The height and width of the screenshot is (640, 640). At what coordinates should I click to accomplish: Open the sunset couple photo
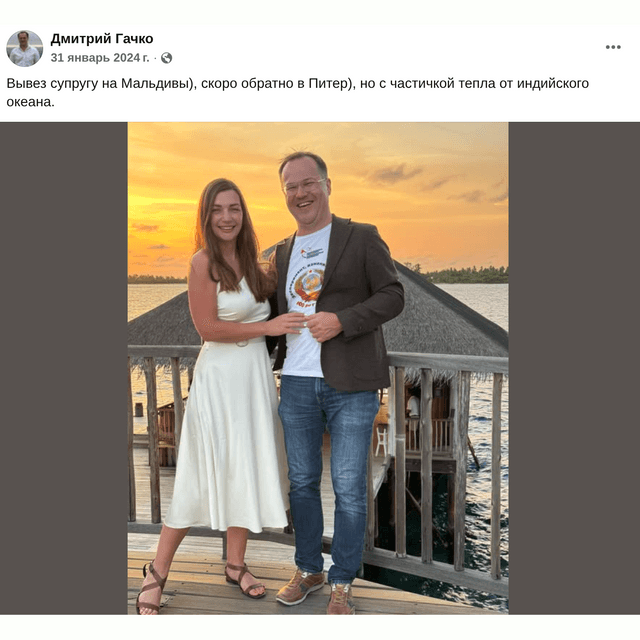(x=318, y=367)
